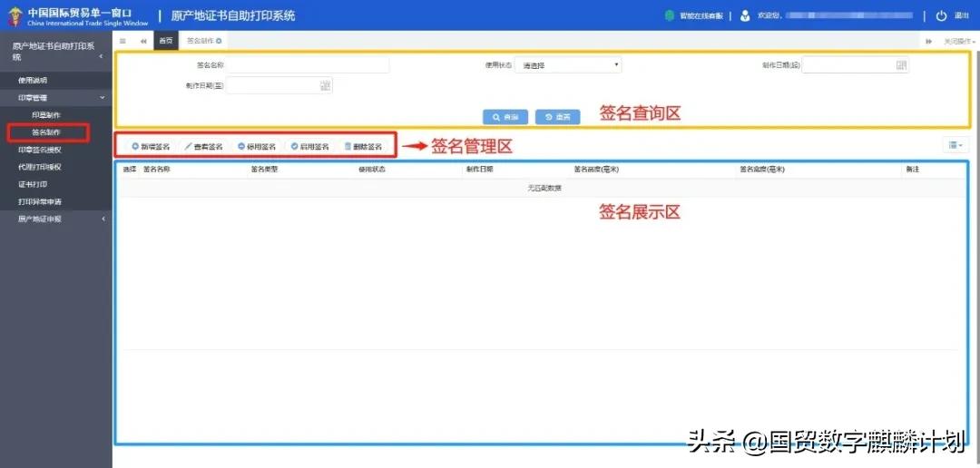Click the 选择 column header

[130, 170]
